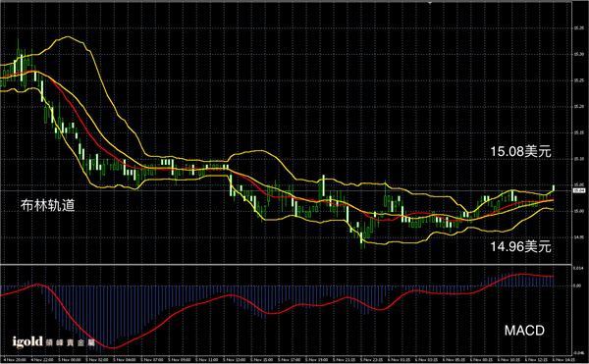The image size is (589, 364).
Task: Click the 15.20 level on the price axis
Action: pyautogui.click(x=578, y=107)
